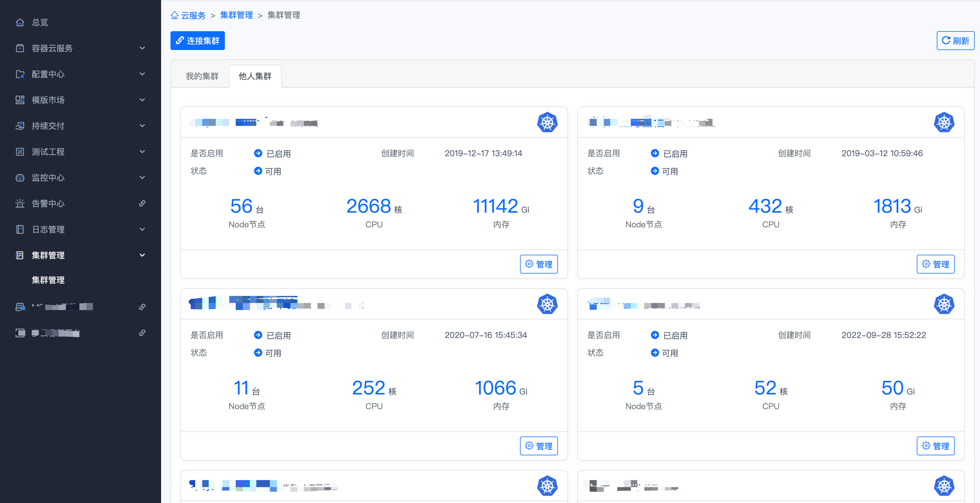
Task: Click the 1066 Gi memory value
Action: [501, 388]
